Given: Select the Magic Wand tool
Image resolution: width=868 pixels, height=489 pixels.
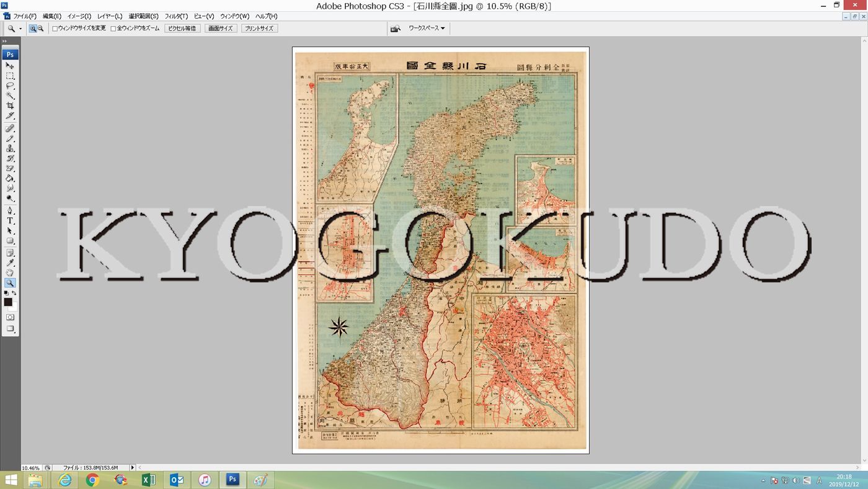Looking at the screenshot, I should (x=10, y=96).
